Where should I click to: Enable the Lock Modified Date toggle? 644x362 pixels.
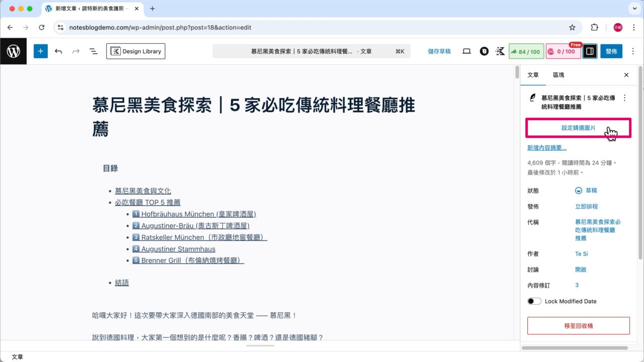[x=534, y=301]
